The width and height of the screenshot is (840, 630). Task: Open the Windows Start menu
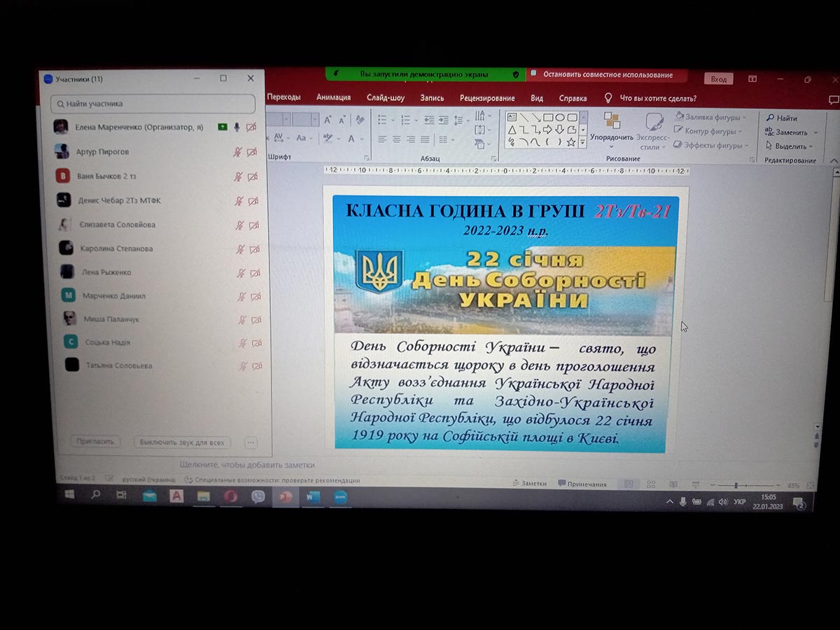(x=70, y=495)
